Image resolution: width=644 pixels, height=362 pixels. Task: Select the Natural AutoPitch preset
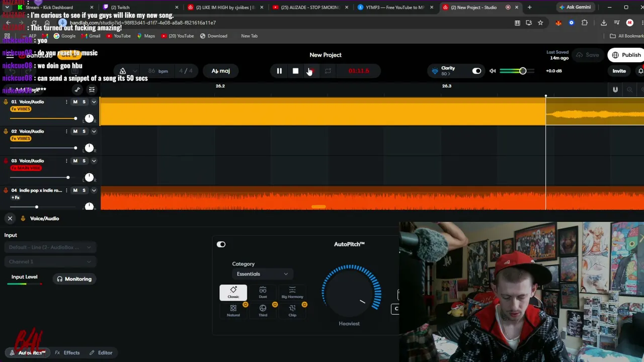233,311
